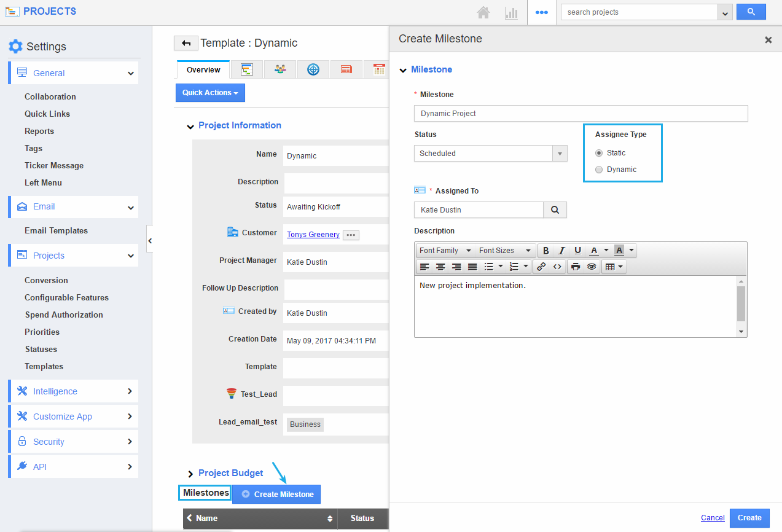Click the Bold formatting icon
Screen dimensions: 782x532
(546, 251)
